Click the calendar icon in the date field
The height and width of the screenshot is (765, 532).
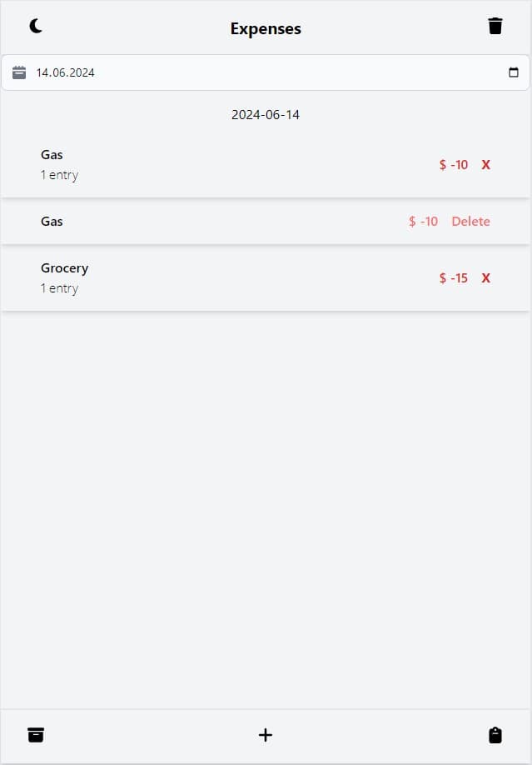[x=19, y=72]
